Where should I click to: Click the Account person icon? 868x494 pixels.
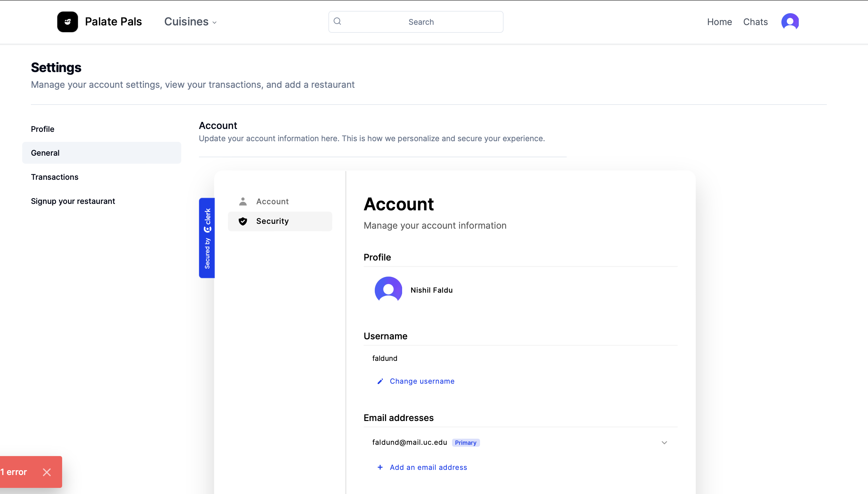point(243,202)
